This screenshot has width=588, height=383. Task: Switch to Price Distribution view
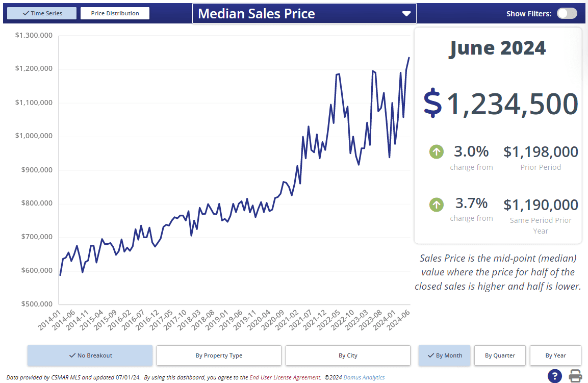point(115,13)
